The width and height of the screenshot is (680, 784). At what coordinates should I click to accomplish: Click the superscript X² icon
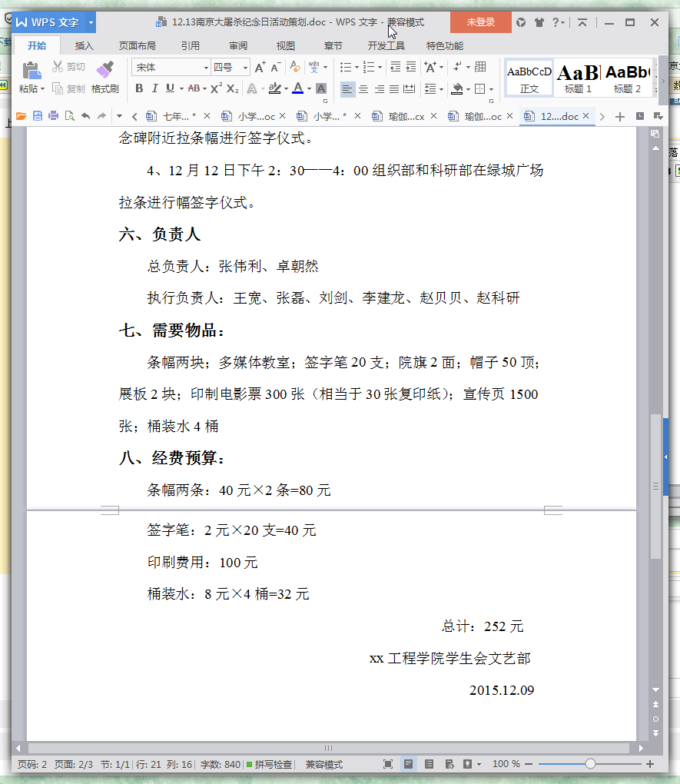[x=216, y=88]
